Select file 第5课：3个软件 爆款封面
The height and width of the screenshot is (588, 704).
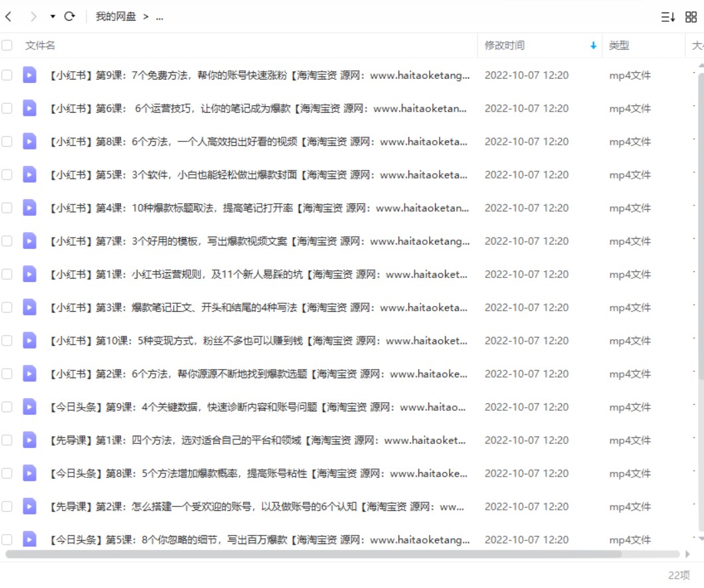pyautogui.click(x=258, y=175)
